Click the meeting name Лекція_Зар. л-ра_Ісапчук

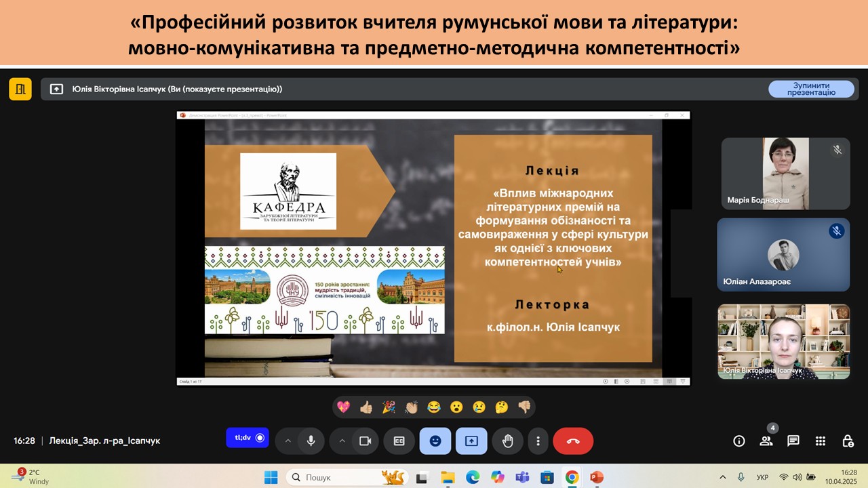click(x=105, y=441)
